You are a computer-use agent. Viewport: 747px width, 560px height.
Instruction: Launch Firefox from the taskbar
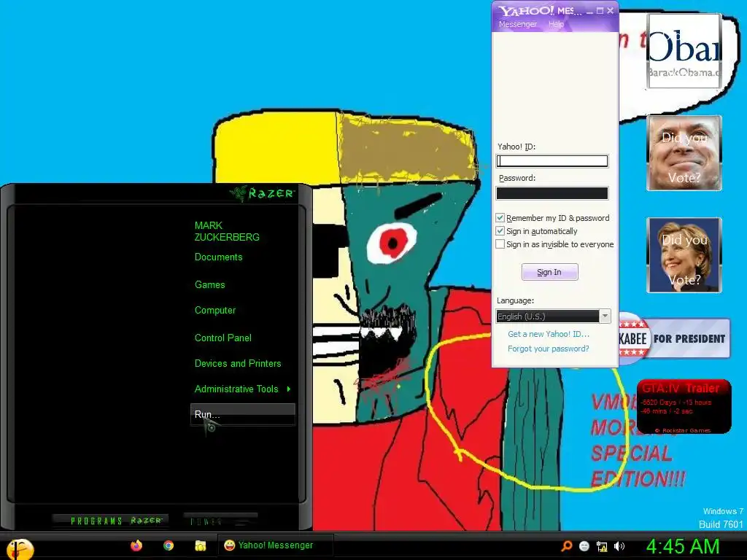136,545
